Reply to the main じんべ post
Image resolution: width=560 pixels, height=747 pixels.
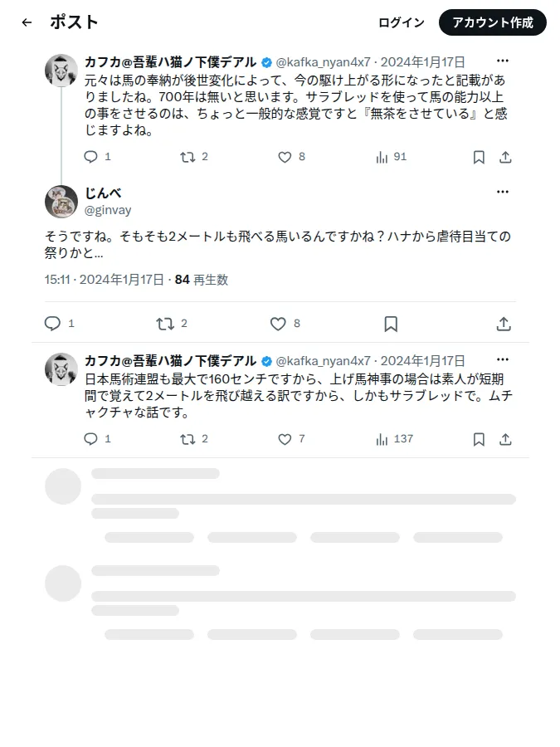[59, 324]
